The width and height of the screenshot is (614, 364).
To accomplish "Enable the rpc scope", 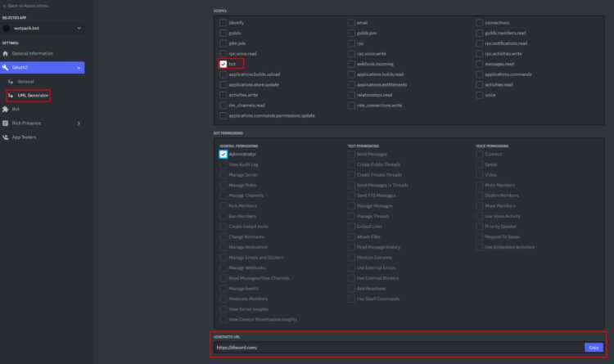I will (351, 43).
